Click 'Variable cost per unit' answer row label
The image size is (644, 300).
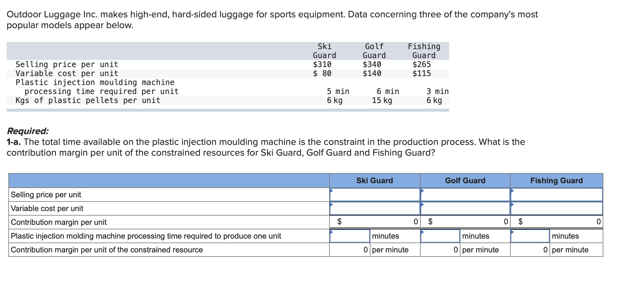pyautogui.click(x=47, y=209)
